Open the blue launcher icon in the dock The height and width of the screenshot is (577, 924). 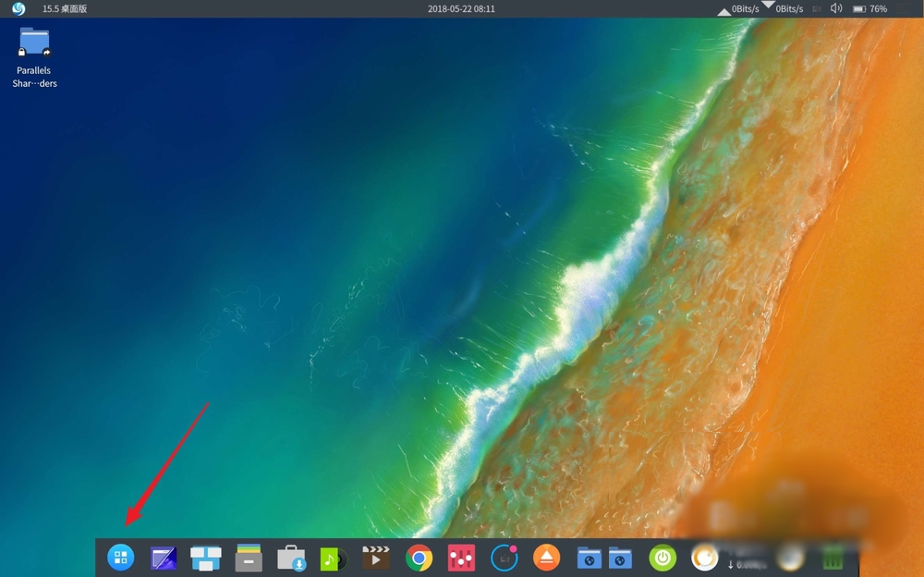(x=121, y=558)
